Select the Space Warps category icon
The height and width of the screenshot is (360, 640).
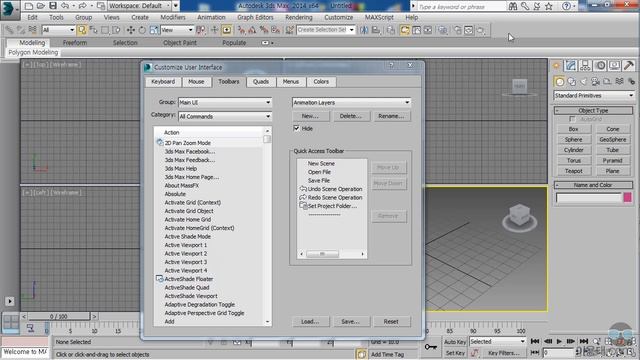620,82
